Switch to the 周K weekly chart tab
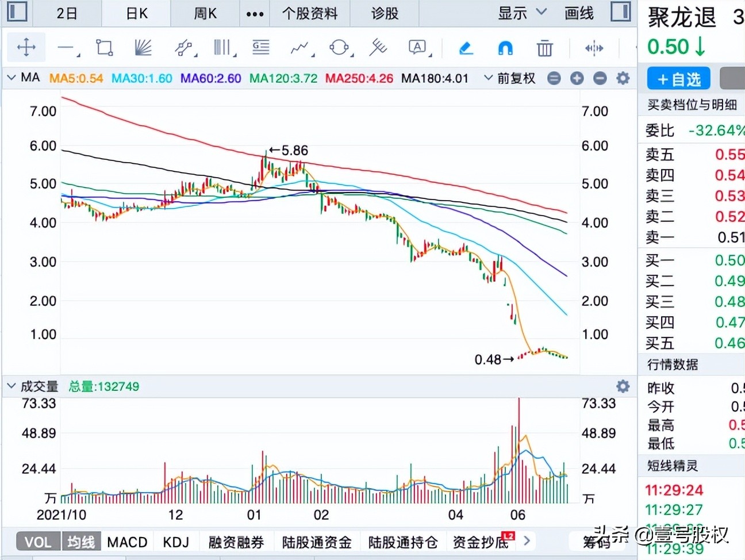745x560 pixels. click(x=204, y=13)
